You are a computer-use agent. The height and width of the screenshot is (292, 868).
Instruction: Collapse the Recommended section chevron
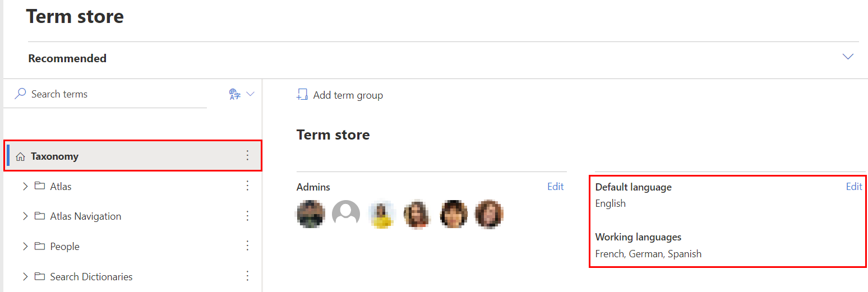coord(848,57)
